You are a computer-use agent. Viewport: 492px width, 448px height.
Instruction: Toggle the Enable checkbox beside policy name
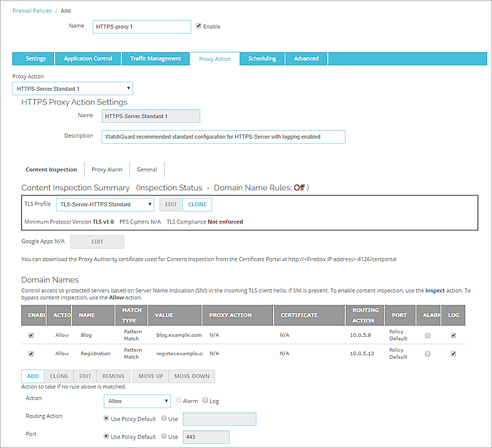pyautogui.click(x=198, y=26)
